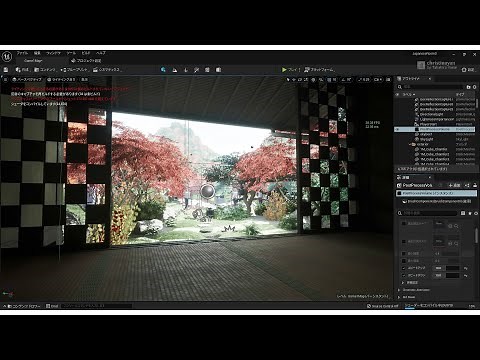
Task: Enable the second unchecked override checkbox in Details
Action: (404, 241)
